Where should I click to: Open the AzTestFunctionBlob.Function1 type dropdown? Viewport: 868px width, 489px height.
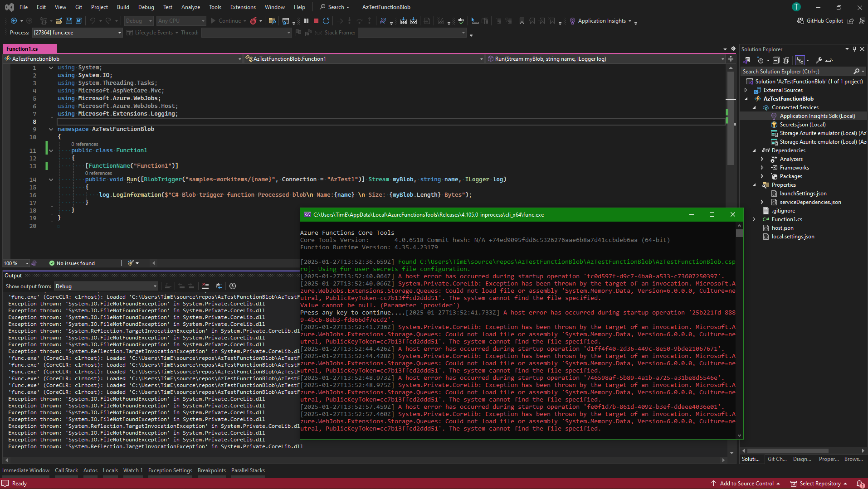click(364, 59)
